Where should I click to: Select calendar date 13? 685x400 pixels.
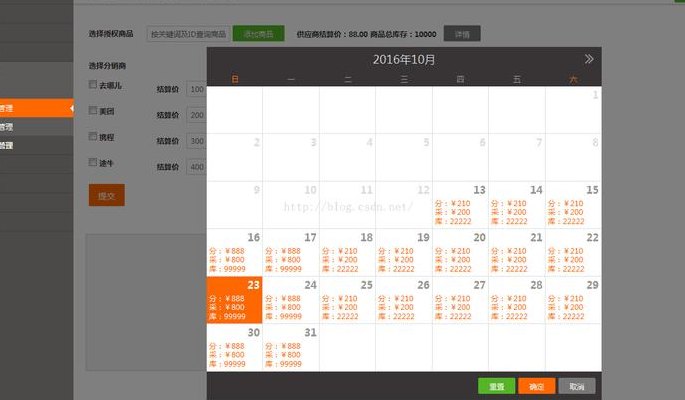(x=460, y=205)
